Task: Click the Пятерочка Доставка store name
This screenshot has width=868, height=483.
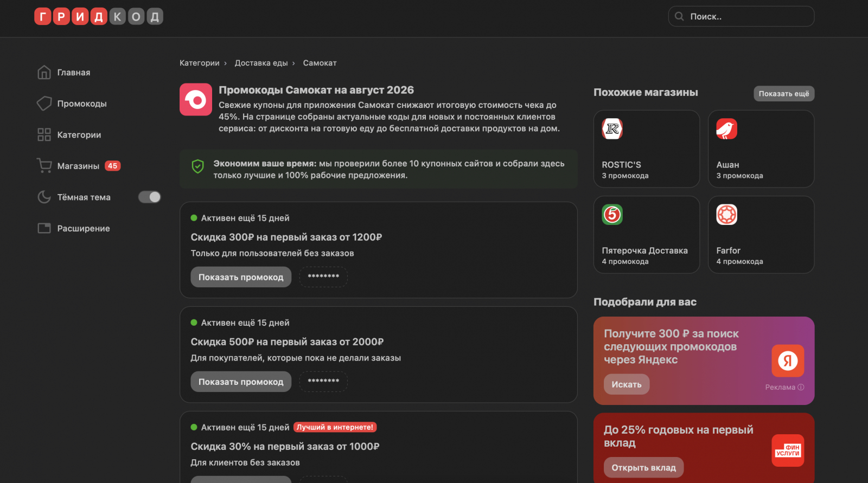Action: coord(644,250)
